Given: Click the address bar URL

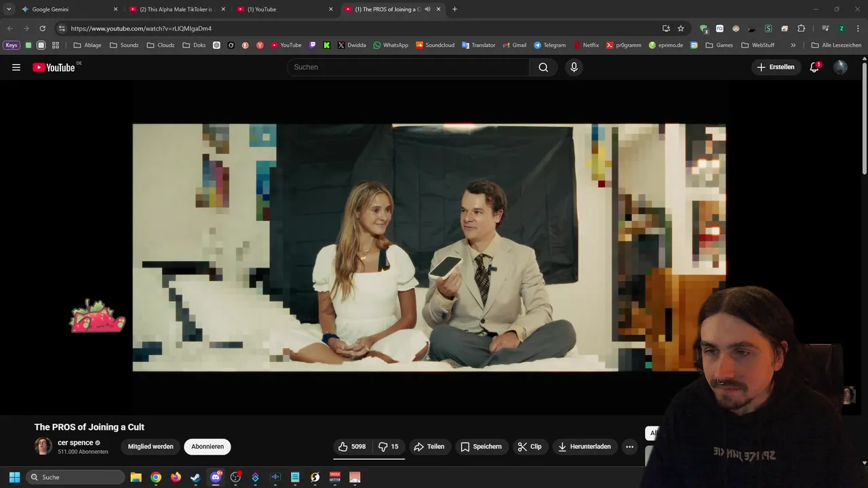Looking at the screenshot, I should tap(141, 28).
